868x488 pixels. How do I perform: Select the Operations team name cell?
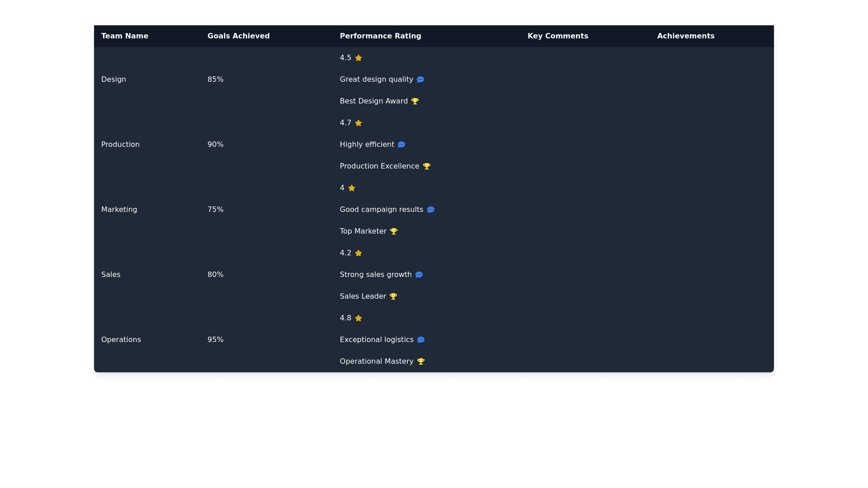pyautogui.click(x=121, y=340)
